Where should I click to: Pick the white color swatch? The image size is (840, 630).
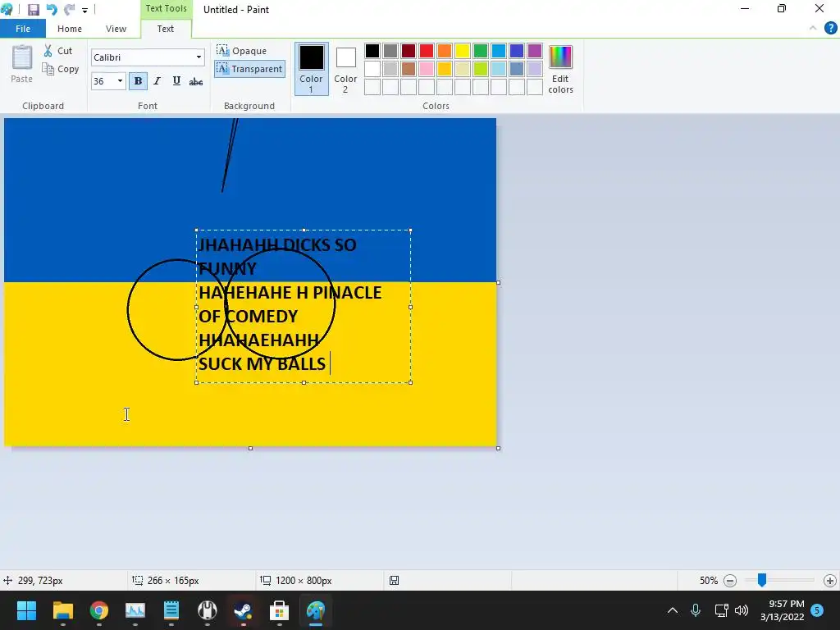pos(372,69)
